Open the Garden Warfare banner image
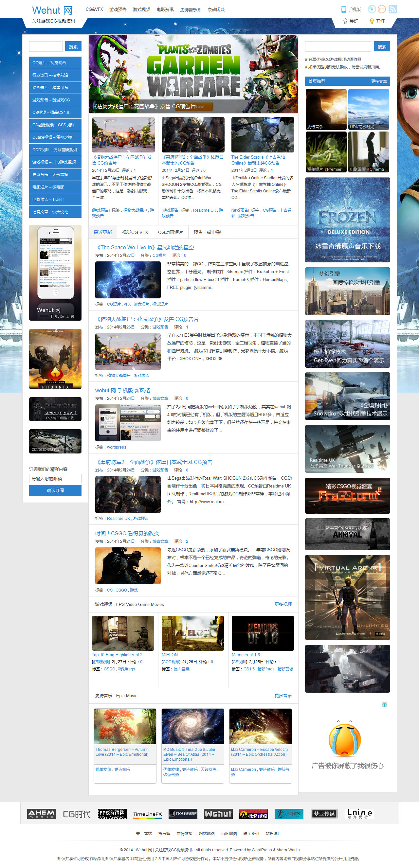The image size is (419, 868). tap(193, 74)
